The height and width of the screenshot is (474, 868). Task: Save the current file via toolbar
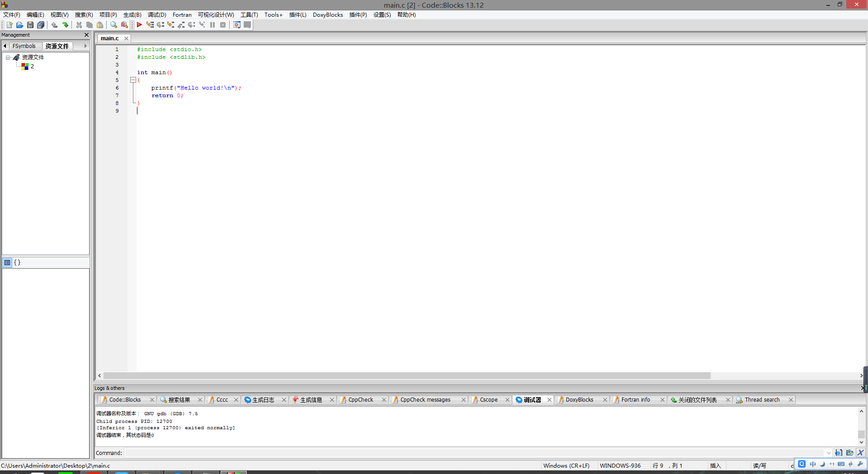(x=30, y=25)
